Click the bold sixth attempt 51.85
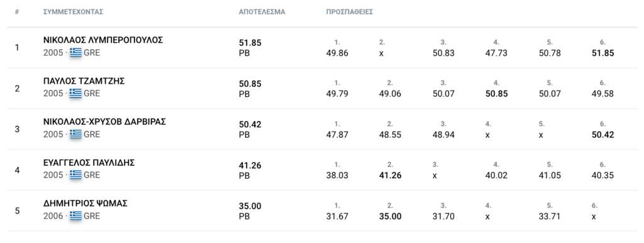This screenshot has width=644, height=243. (x=602, y=53)
